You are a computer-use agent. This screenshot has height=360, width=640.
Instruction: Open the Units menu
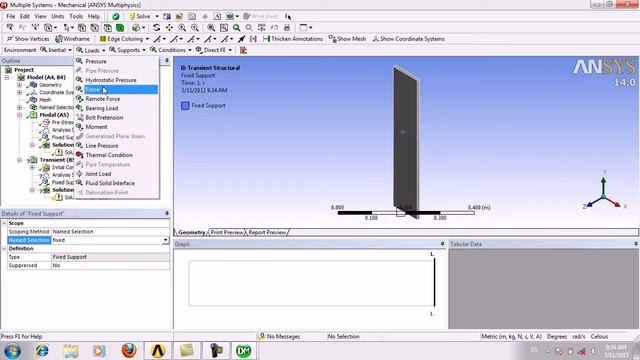(58, 16)
